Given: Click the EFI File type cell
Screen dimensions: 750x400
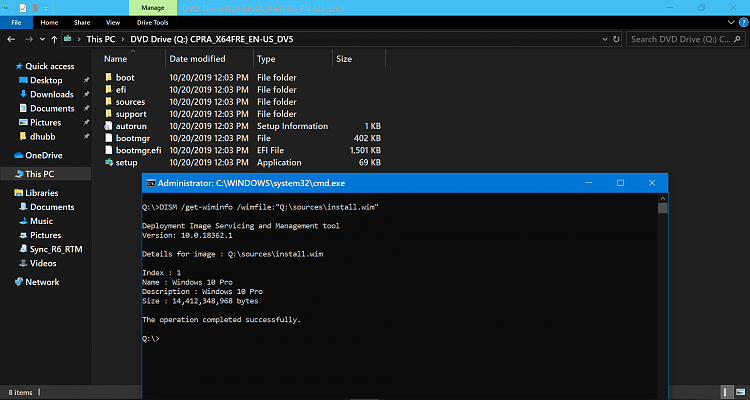Looking at the screenshot, I should [x=270, y=150].
